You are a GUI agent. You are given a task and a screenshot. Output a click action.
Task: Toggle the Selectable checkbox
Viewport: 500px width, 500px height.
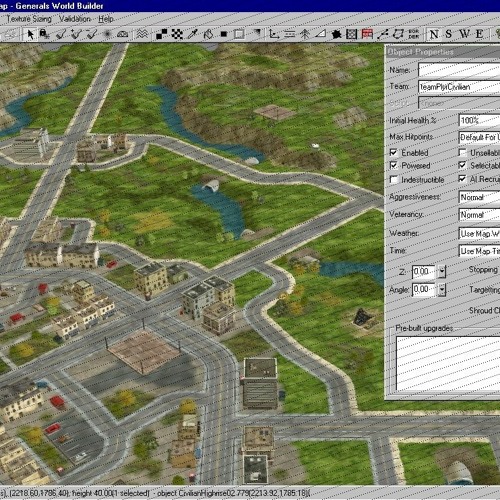(462, 165)
